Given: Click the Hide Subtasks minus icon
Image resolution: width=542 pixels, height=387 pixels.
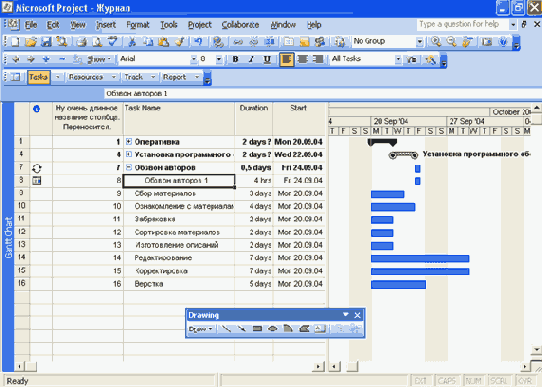Looking at the screenshot, I should coord(62,59).
